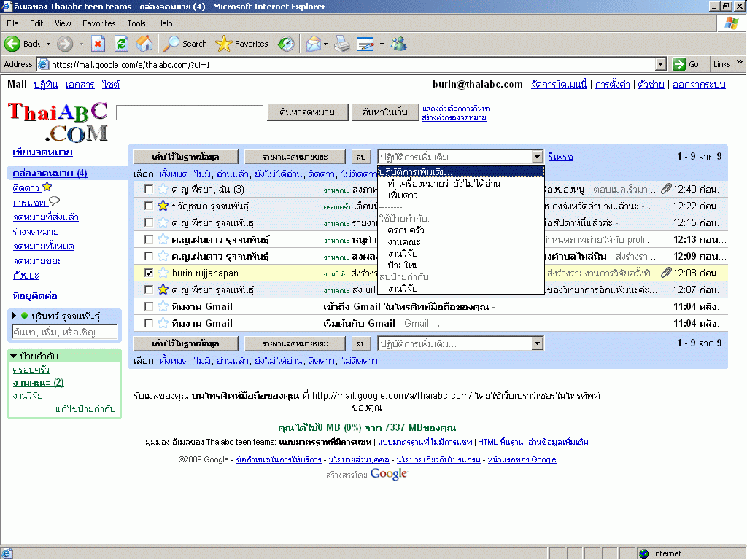Uncheck the burin rujjanapan email checkbox
Viewport: 747px width, 560px height.
click(149, 273)
